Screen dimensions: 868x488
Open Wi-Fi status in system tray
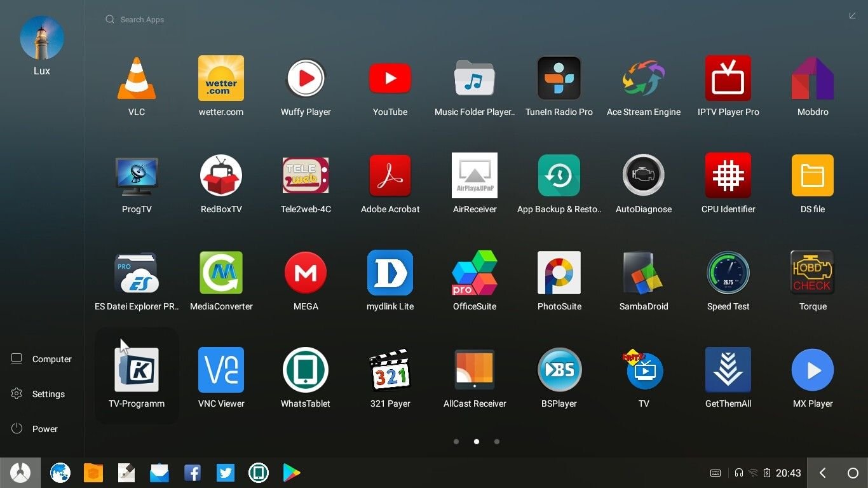753,473
